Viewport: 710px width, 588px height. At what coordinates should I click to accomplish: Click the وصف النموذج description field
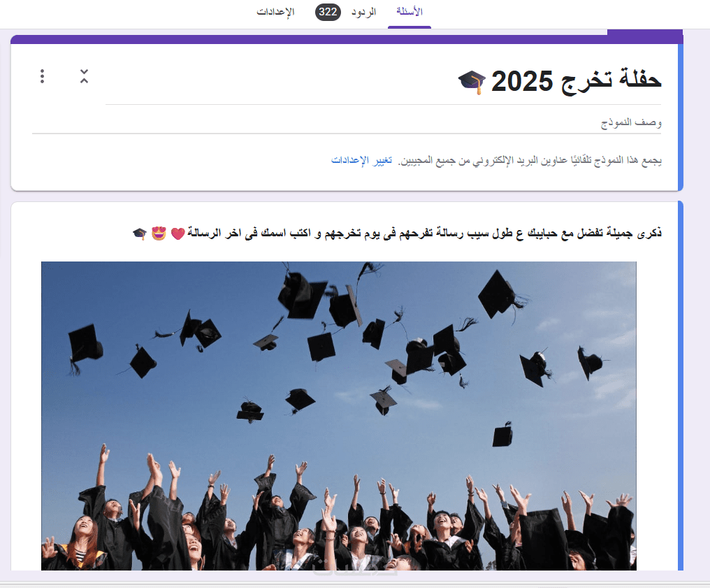tap(347, 122)
